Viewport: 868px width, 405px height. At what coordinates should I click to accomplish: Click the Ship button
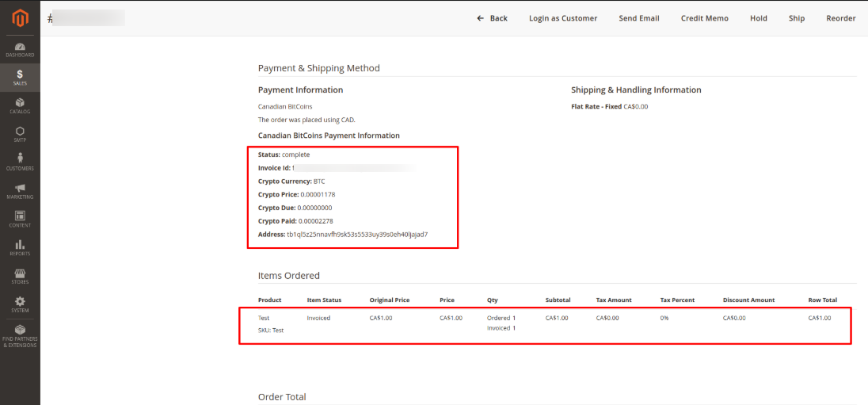pos(796,18)
